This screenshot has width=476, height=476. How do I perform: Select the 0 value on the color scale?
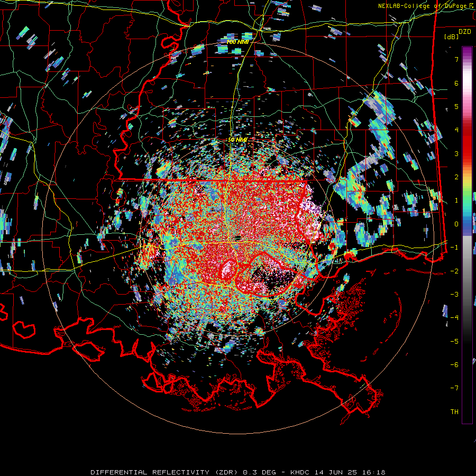[x=456, y=224]
